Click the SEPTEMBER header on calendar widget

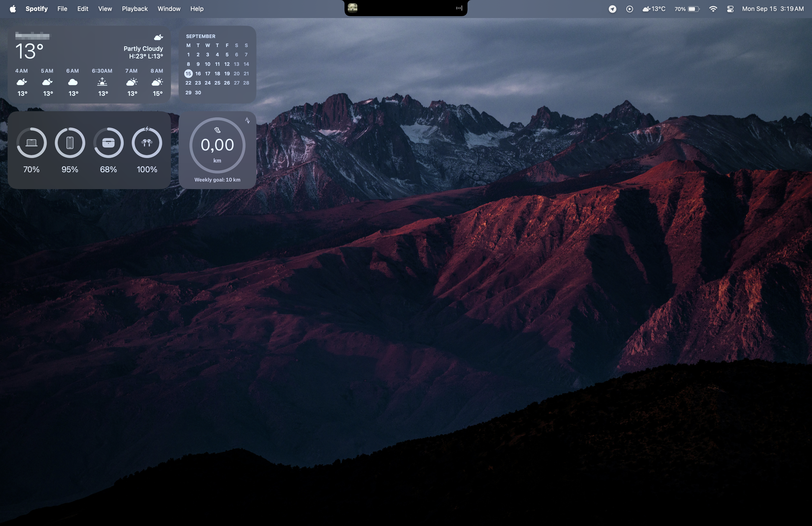point(200,36)
